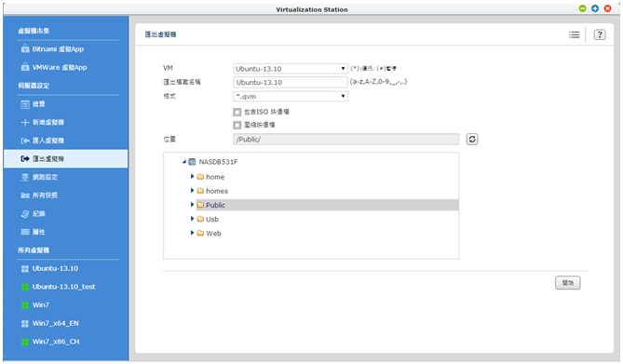This screenshot has width=623, height=364.
Task: Click the export VM arrow icon
Action: [25, 159]
